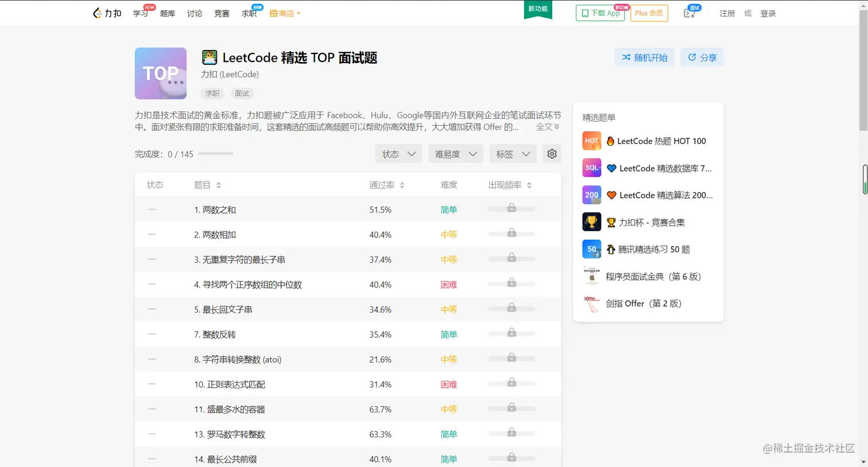Sort by 出现频率 column arrows
This screenshot has height=467, width=868.
529,185
